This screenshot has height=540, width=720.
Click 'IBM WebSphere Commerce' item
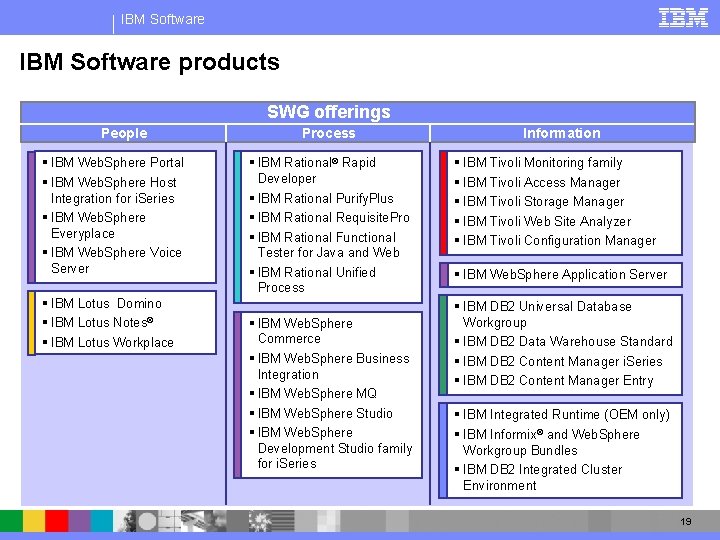[305, 331]
